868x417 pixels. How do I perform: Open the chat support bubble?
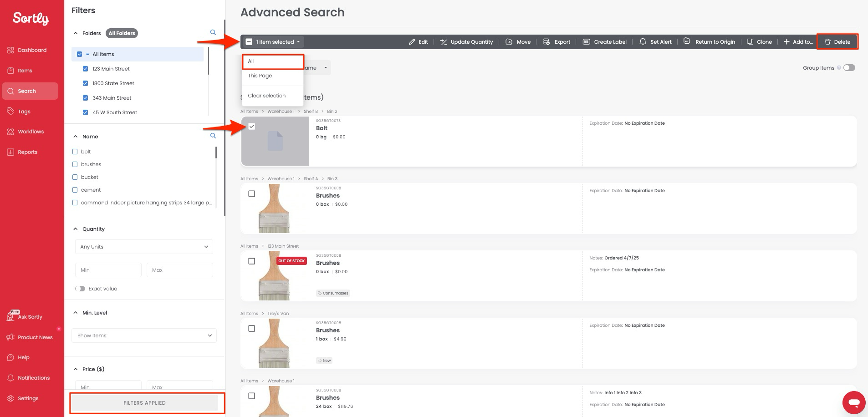(853, 402)
